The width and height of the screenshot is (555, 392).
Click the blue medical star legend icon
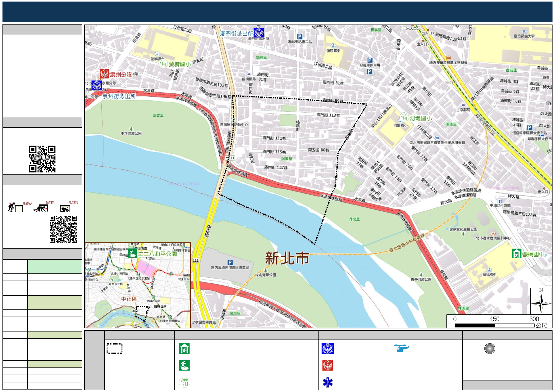pos(328,382)
